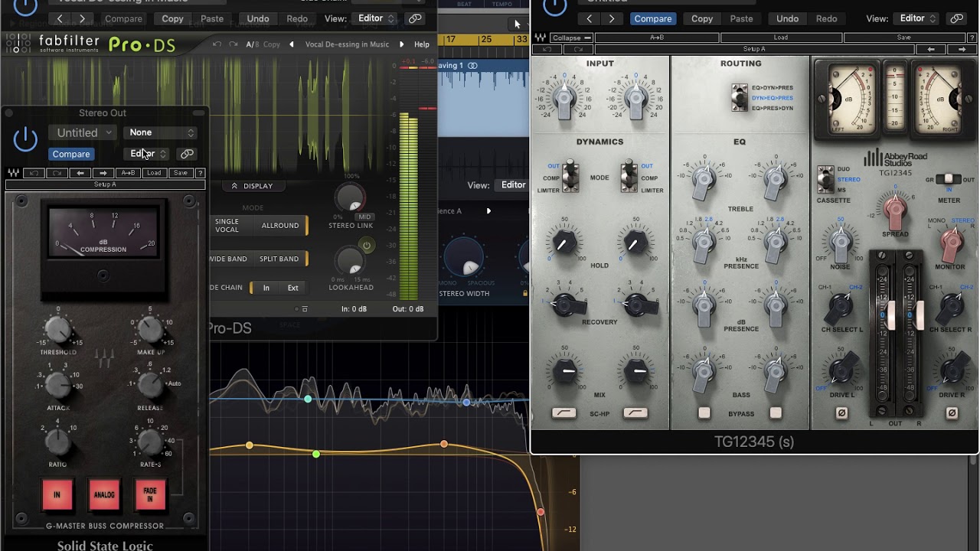Image resolution: width=980 pixels, height=551 pixels.
Task: Click the undo arrow in SSL Waves toolbar
Action: [x=34, y=173]
